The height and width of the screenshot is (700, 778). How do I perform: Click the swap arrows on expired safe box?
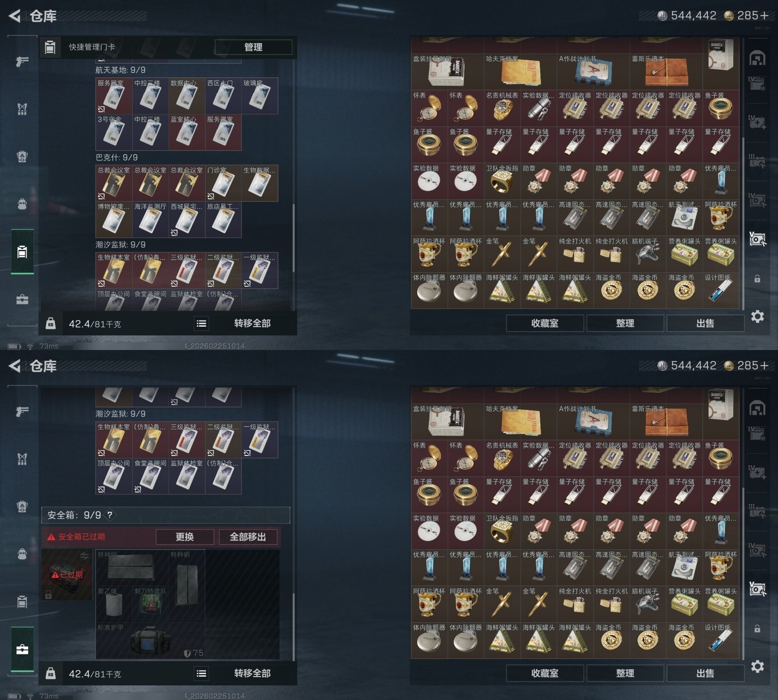(84, 556)
